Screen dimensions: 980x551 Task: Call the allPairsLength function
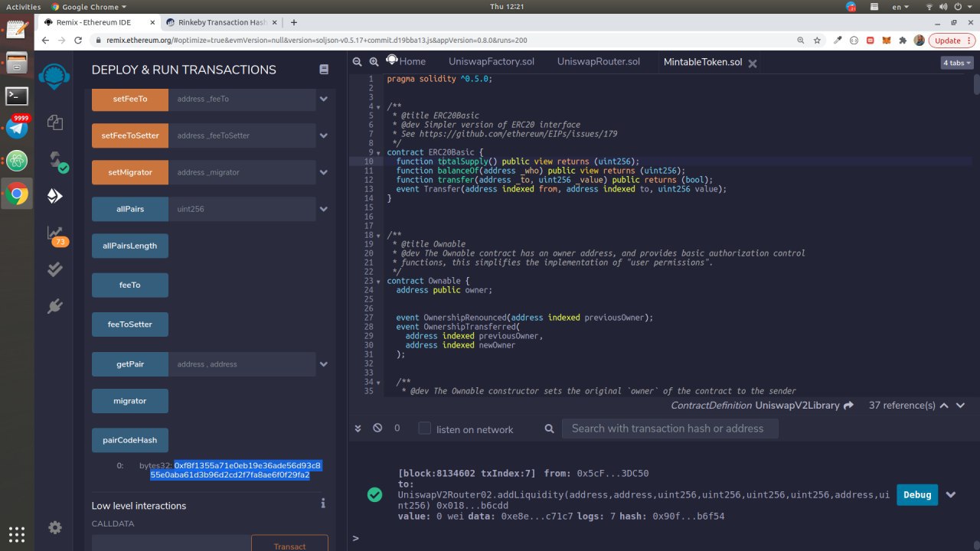point(130,246)
